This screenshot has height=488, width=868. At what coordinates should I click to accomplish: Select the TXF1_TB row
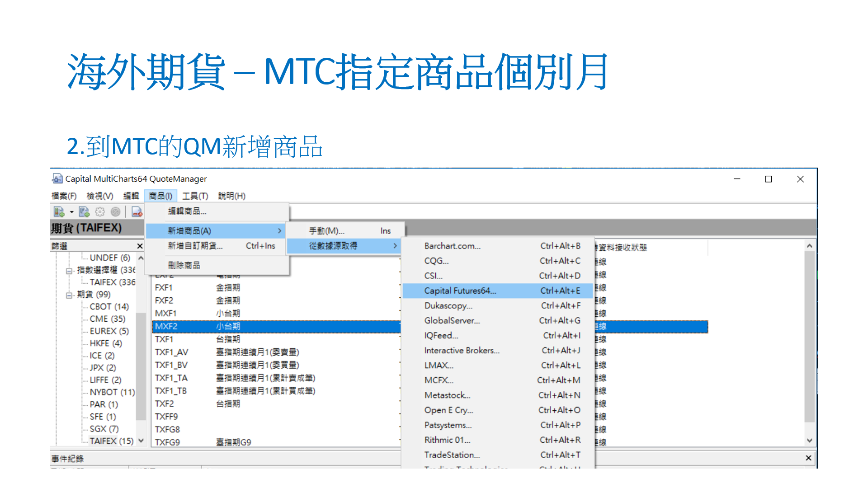tap(276, 391)
